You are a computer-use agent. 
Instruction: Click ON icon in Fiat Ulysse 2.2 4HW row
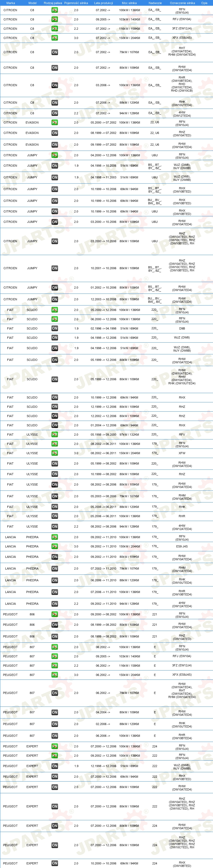(x=54, y=526)
